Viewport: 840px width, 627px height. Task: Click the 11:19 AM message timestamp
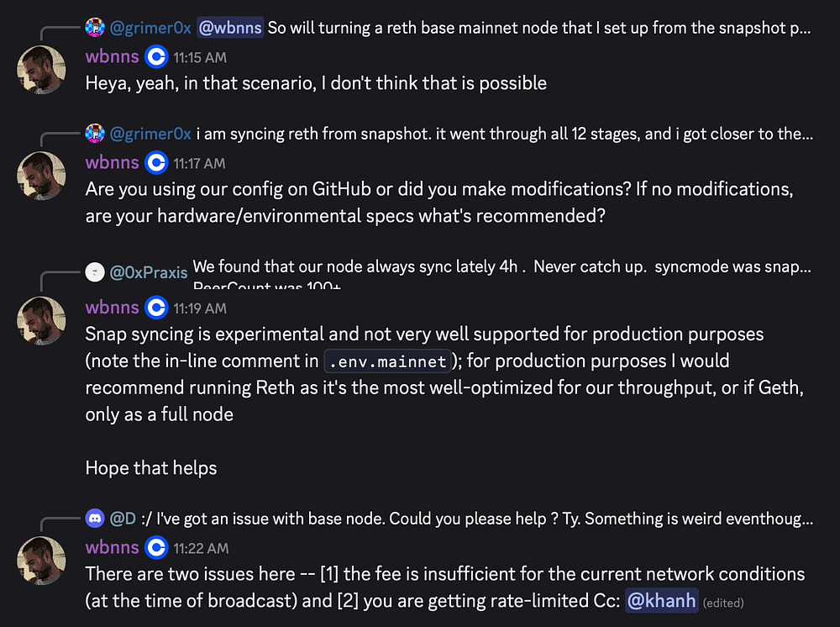(x=200, y=308)
